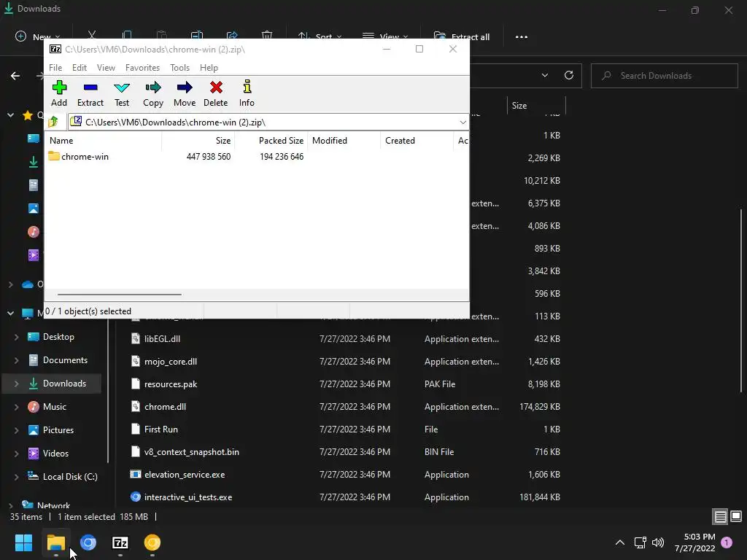Click the Delete trash icon in Explorer toolbar
The width and height of the screenshot is (747, 560).
[267, 35]
